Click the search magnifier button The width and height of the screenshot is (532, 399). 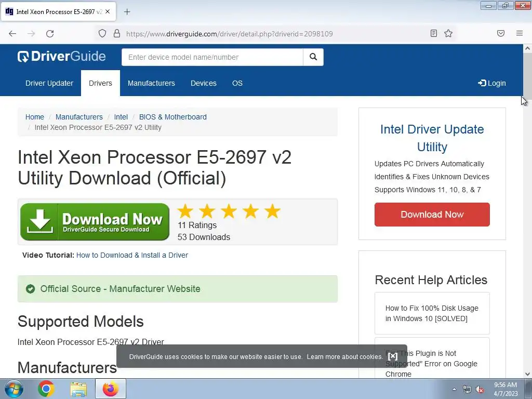pyautogui.click(x=313, y=57)
